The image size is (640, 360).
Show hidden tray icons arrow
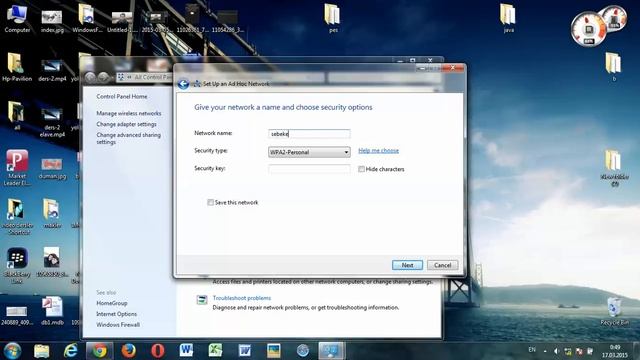click(x=545, y=351)
